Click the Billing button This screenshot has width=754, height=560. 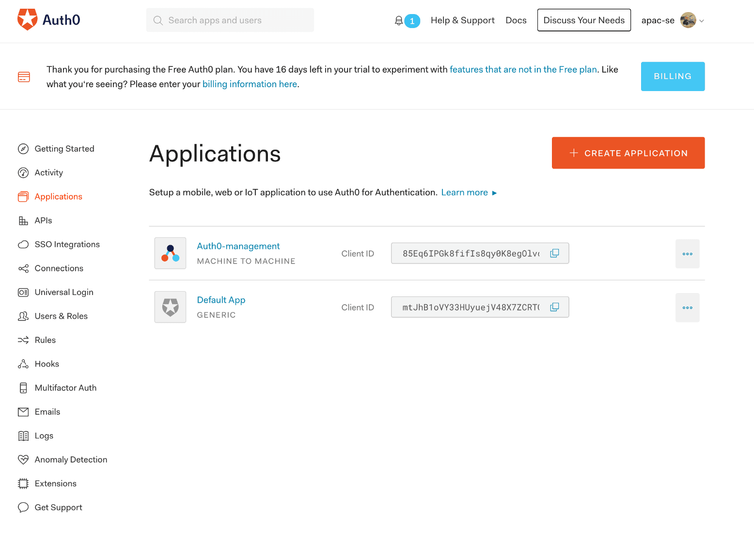(x=672, y=77)
